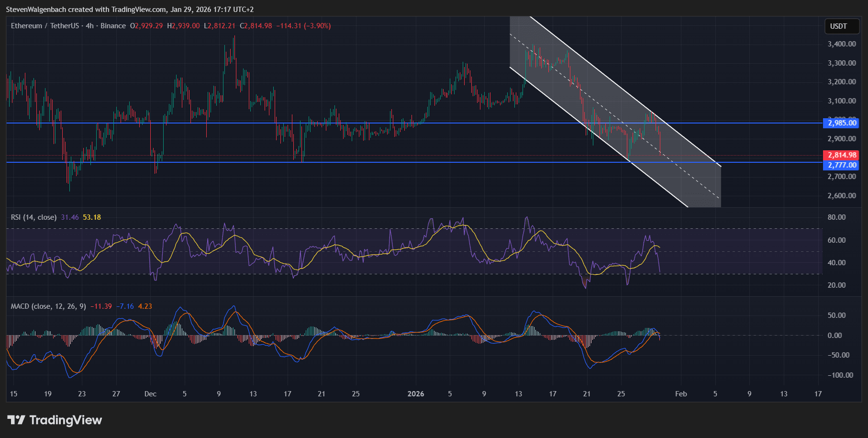Open the USDT currency selector
The image size is (868, 438).
[x=838, y=26]
